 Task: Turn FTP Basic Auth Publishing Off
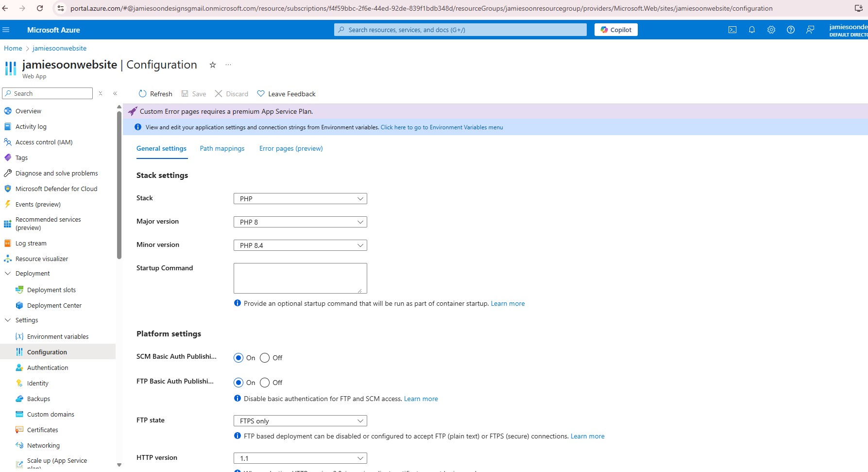[265, 383]
